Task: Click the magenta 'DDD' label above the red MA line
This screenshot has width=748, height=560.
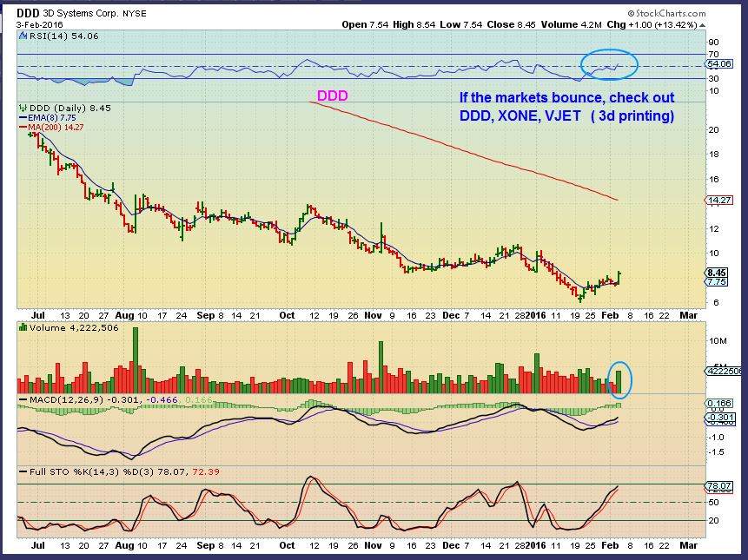Action: click(333, 96)
